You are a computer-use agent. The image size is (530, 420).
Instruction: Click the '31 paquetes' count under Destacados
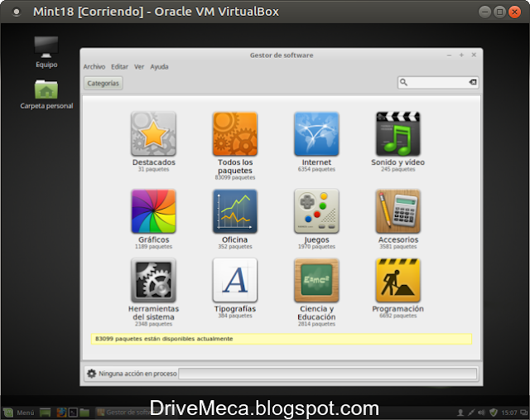tap(153, 169)
